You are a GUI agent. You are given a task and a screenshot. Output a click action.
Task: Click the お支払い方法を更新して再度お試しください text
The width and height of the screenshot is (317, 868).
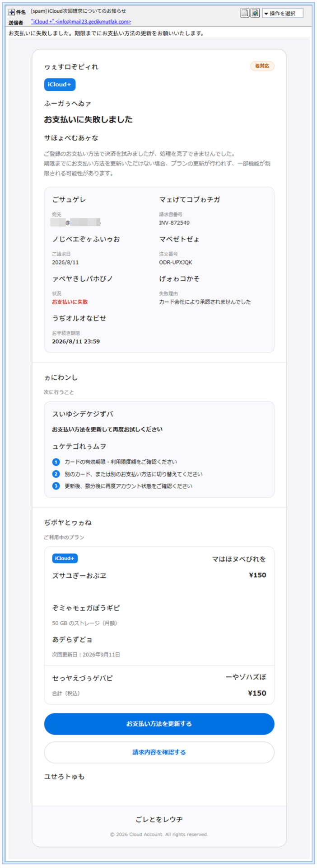[107, 429]
